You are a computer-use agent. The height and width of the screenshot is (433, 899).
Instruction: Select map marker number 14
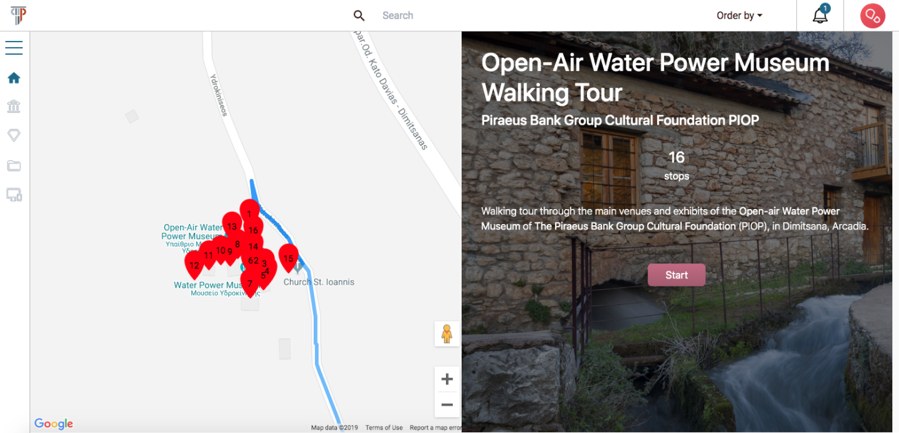253,246
